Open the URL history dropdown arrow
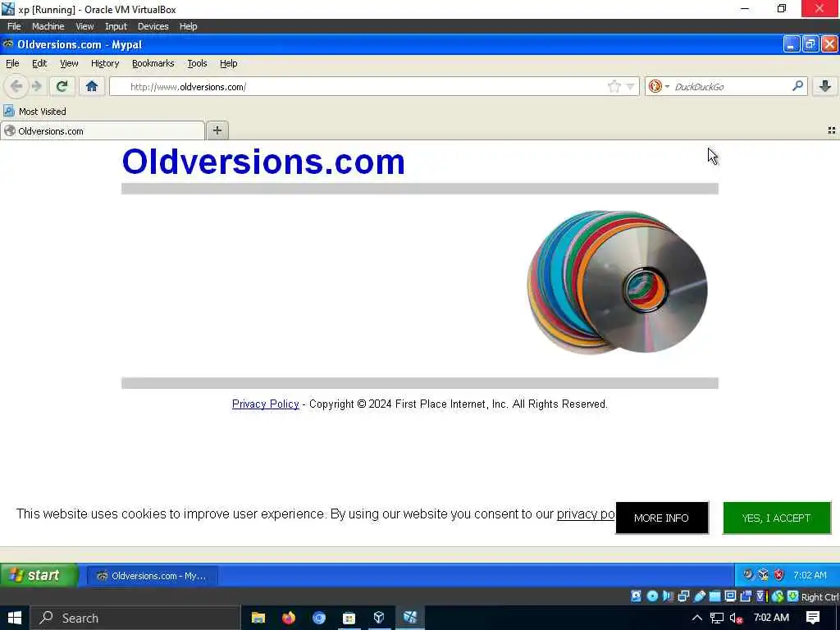 pos(631,87)
